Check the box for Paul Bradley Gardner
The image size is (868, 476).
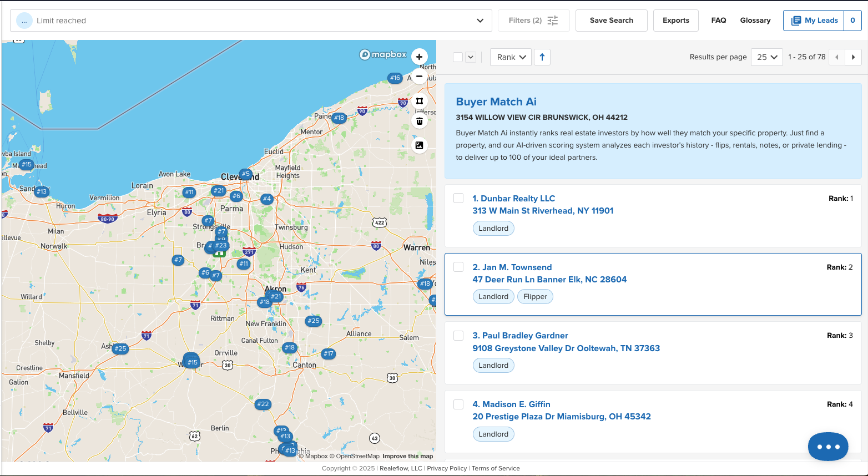click(x=458, y=336)
